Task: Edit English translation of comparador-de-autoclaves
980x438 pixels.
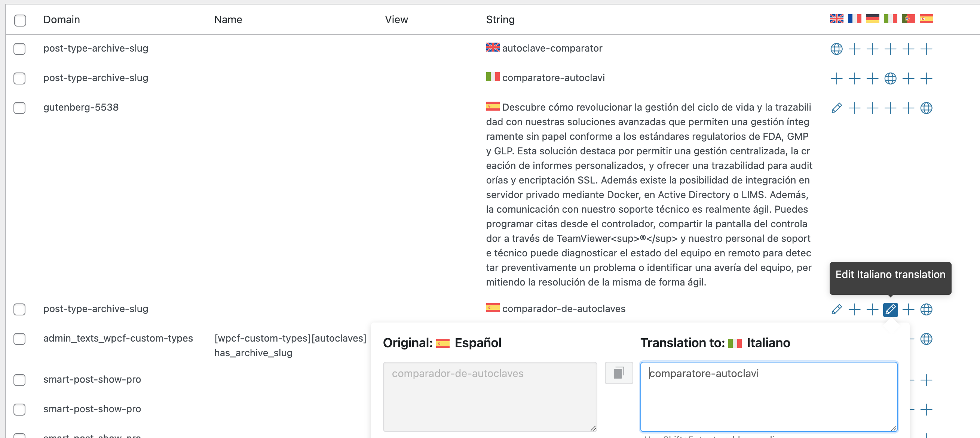Action: coord(836,309)
